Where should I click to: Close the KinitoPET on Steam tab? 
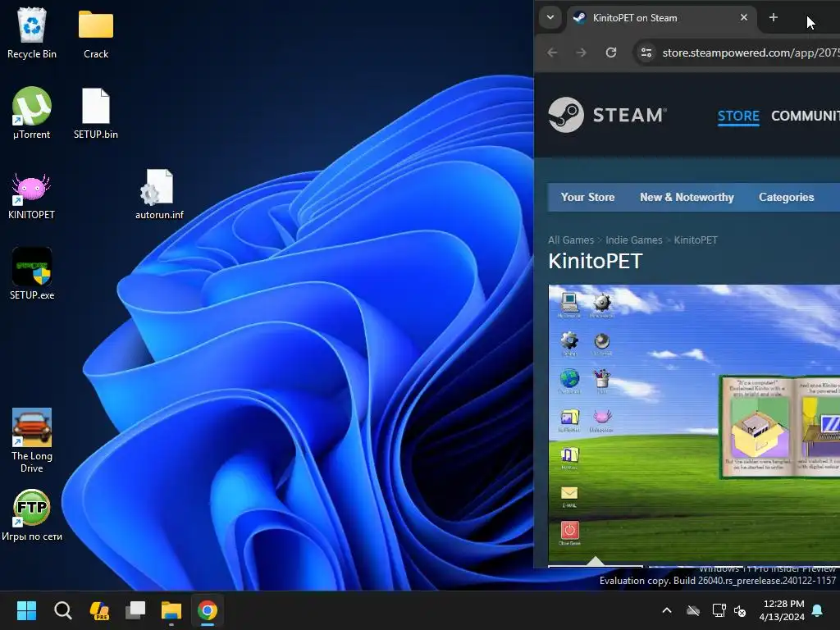tap(743, 18)
